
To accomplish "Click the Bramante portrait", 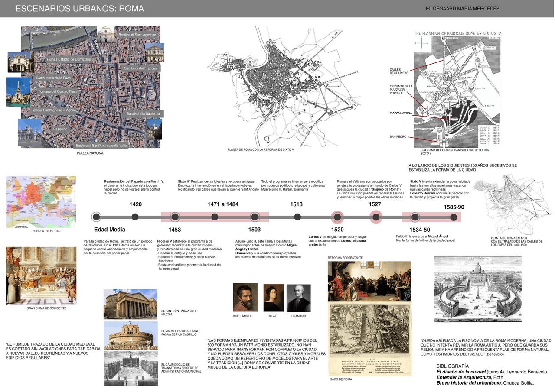I will [299, 298].
